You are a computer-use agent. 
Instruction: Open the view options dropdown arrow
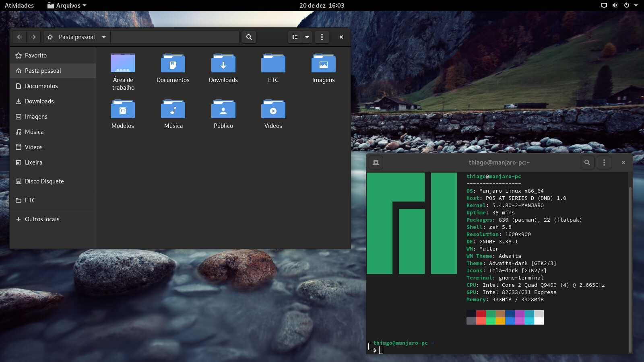pos(307,37)
